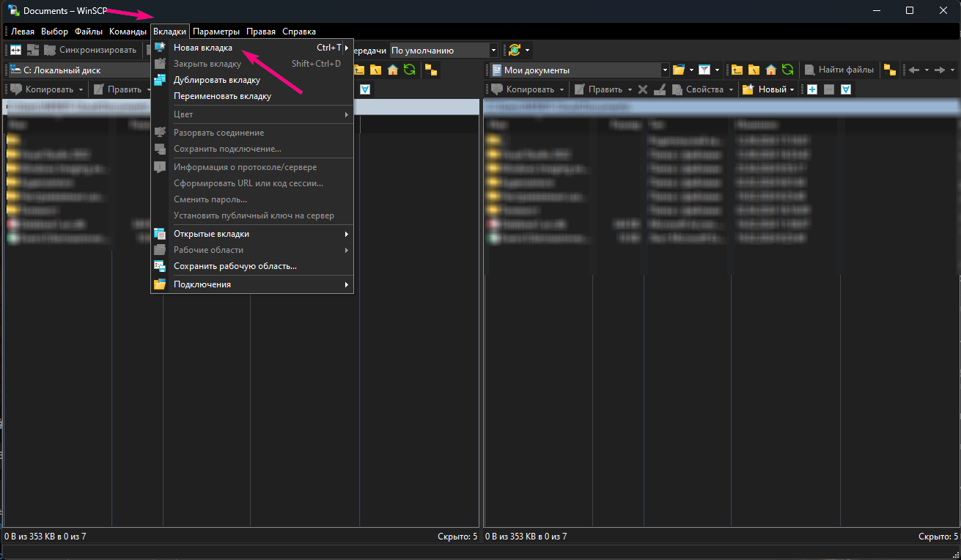Open the C: Локальный диск drive dropdown
The image size is (961, 560).
pos(78,70)
